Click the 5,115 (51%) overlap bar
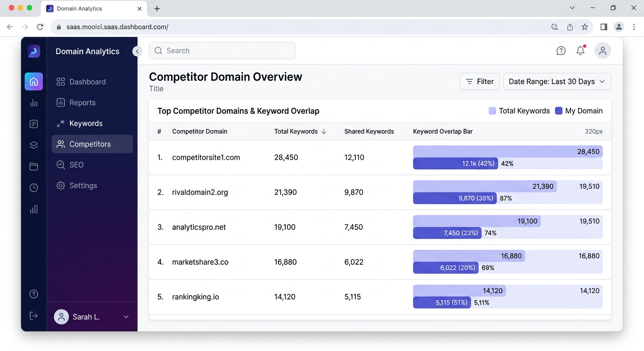The image size is (644, 351). [x=442, y=302]
